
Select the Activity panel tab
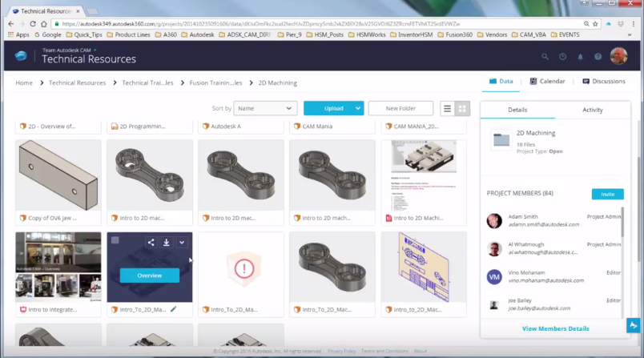pos(593,110)
